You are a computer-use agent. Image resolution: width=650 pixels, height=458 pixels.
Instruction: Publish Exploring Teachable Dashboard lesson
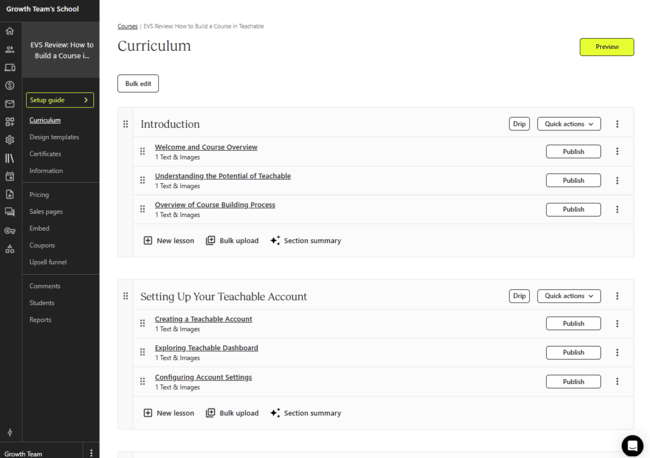573,352
